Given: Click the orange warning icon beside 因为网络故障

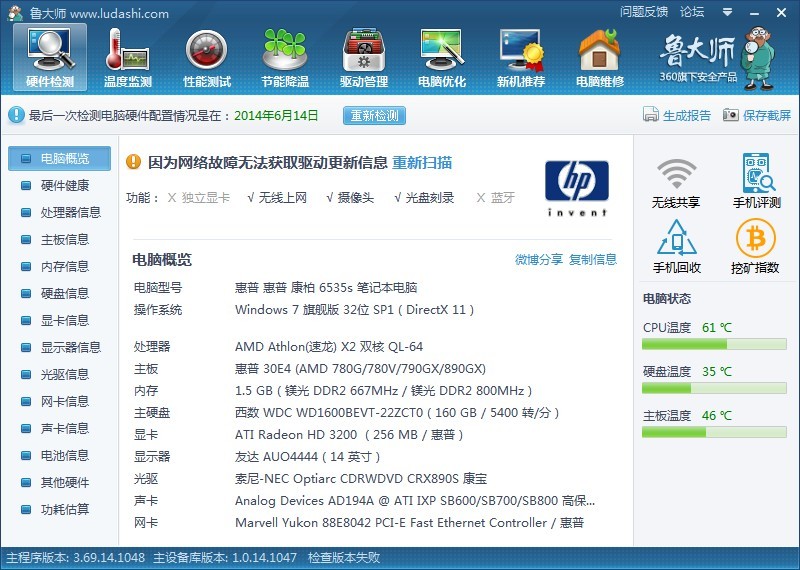Looking at the screenshot, I should point(133,162).
